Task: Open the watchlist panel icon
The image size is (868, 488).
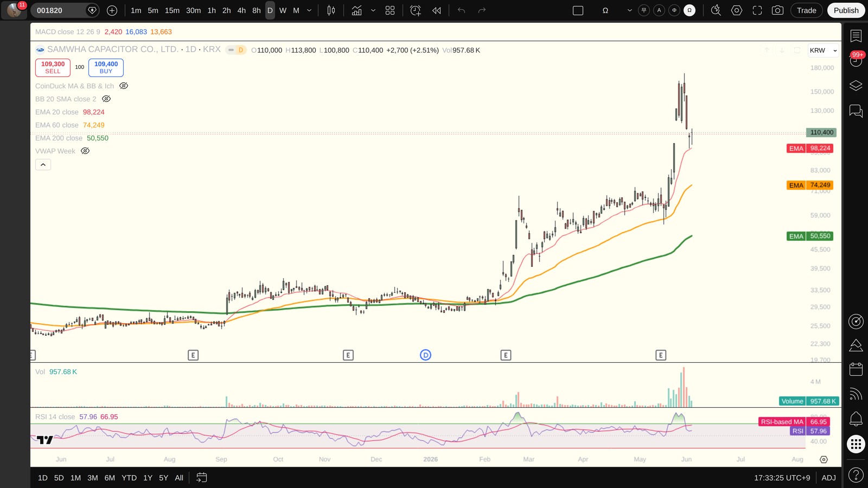Action: coord(856,36)
